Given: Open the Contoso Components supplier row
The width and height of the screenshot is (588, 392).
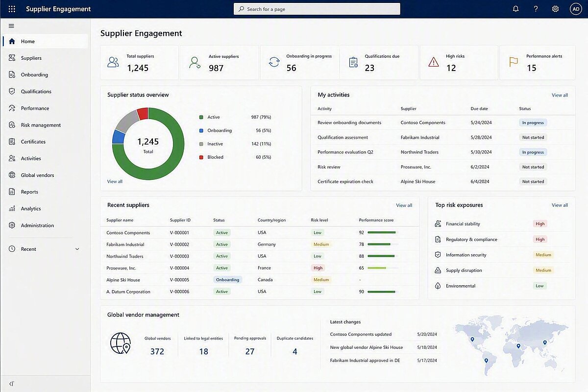Looking at the screenshot, I should (260, 233).
